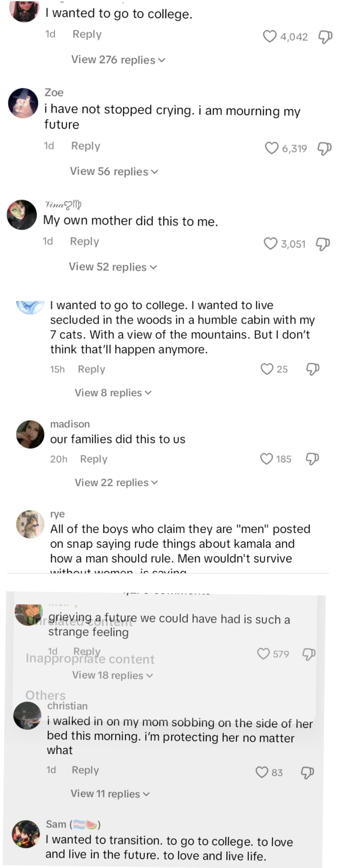The height and width of the screenshot is (868, 337).
Task: Expand View 276 replies
Action: click(x=118, y=60)
